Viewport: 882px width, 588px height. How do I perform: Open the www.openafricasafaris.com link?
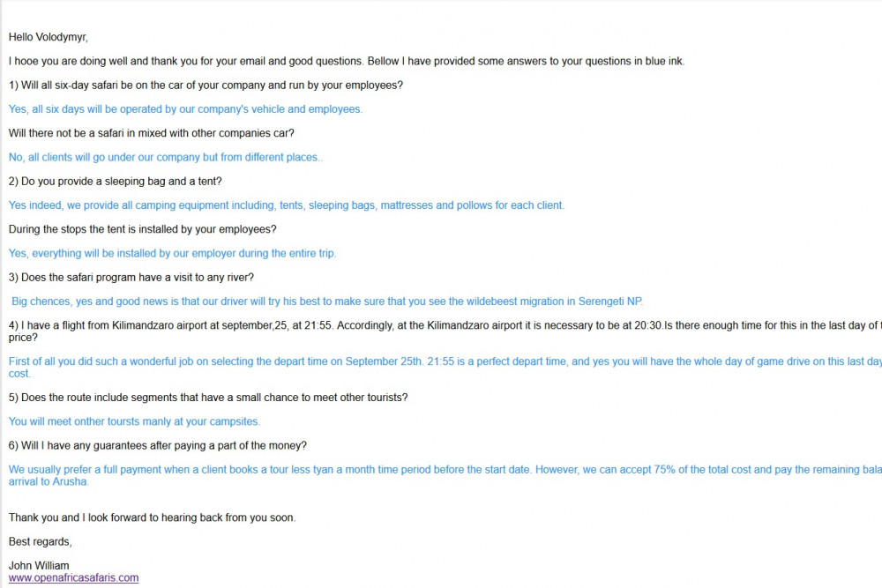point(74,578)
